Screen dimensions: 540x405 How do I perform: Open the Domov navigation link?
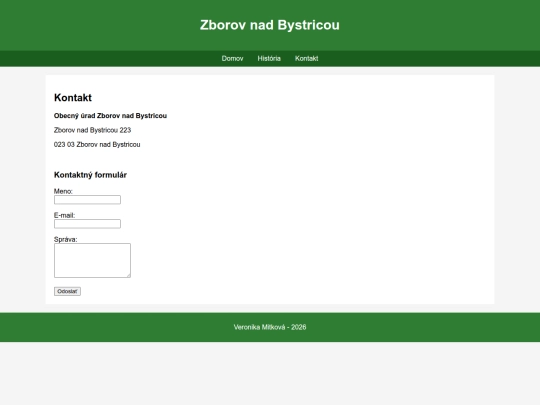tap(232, 59)
